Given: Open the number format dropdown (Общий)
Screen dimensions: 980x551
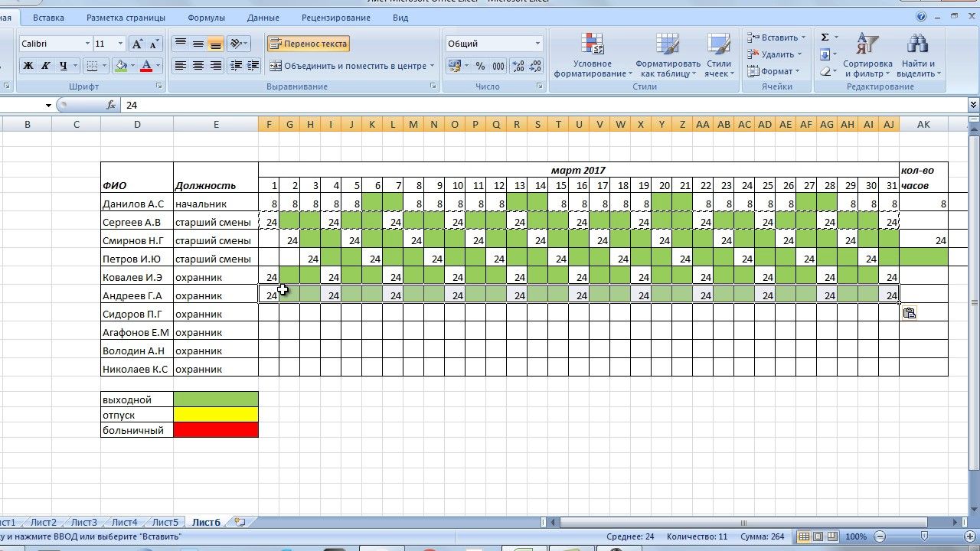Looking at the screenshot, I should 537,44.
